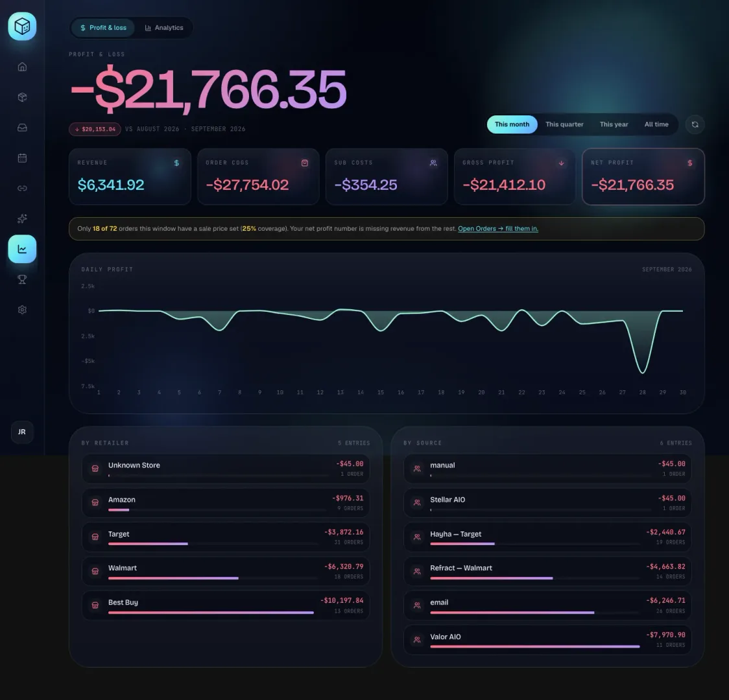Image resolution: width=729 pixels, height=700 pixels.
Task: Select the Target retailer row
Action: click(226, 537)
